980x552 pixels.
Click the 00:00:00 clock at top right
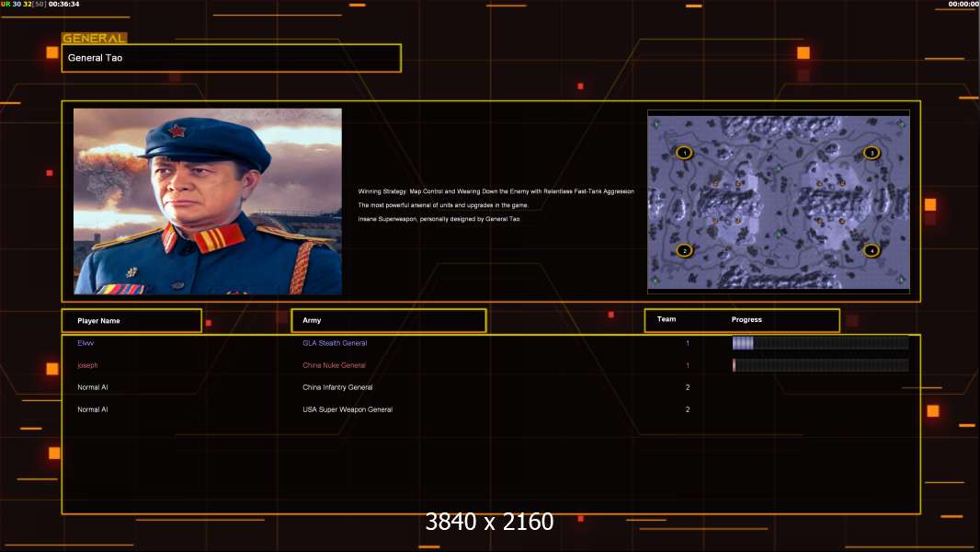point(963,4)
